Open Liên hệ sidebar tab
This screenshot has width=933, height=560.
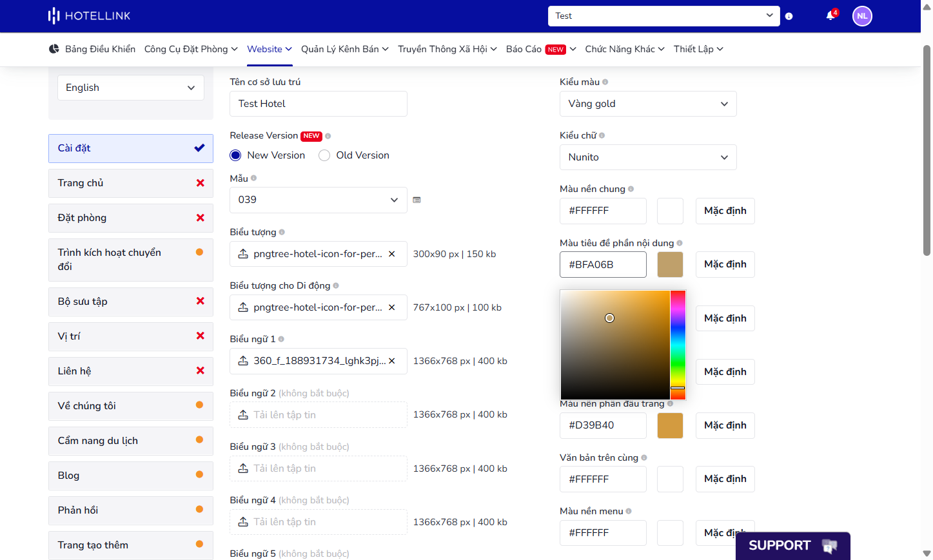pyautogui.click(x=131, y=371)
